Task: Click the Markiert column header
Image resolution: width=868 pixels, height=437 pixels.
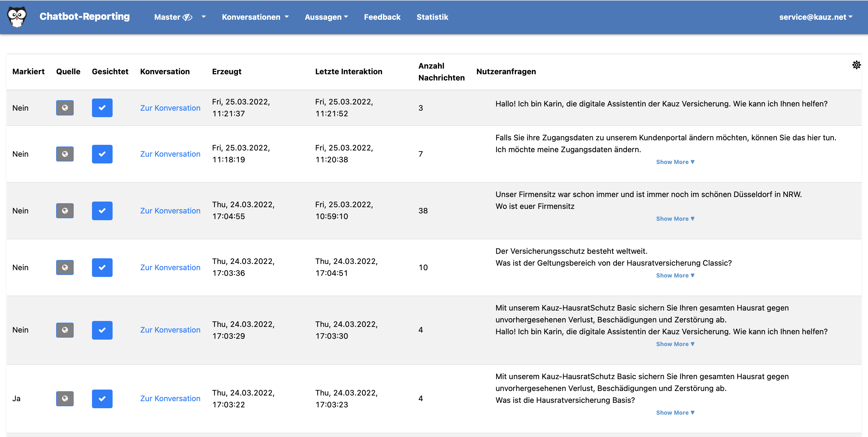Action: pos(28,71)
